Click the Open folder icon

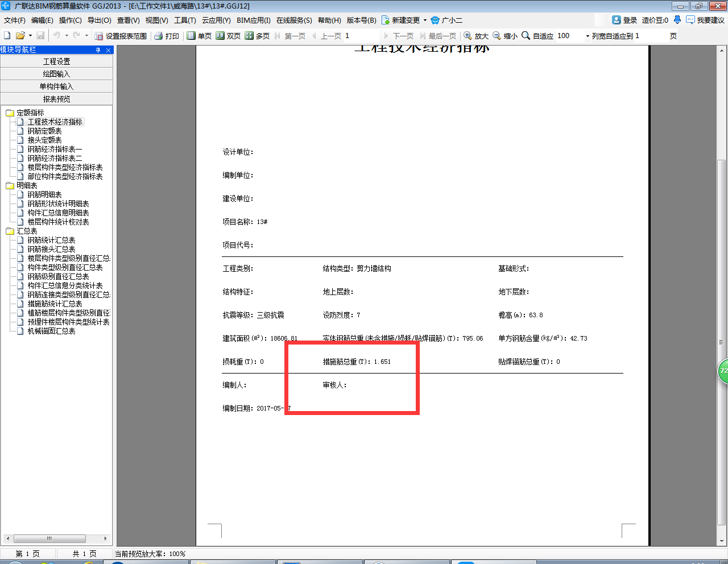[20, 35]
